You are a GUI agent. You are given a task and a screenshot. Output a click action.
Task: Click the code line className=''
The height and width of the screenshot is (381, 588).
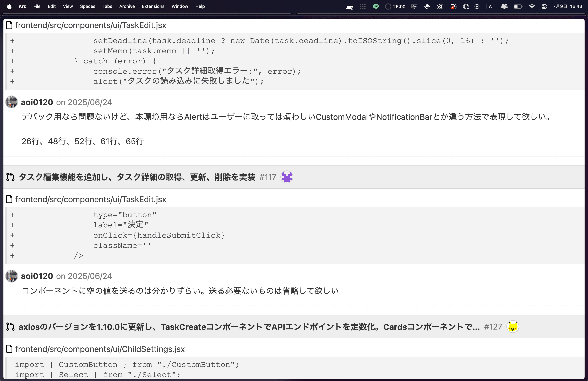(x=122, y=245)
